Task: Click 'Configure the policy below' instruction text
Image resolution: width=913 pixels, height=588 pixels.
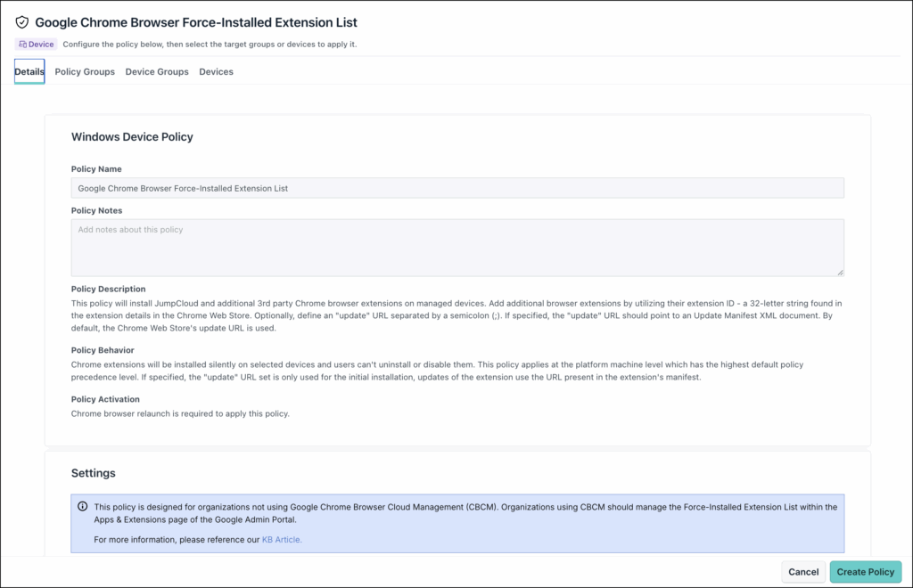Action: click(210, 45)
